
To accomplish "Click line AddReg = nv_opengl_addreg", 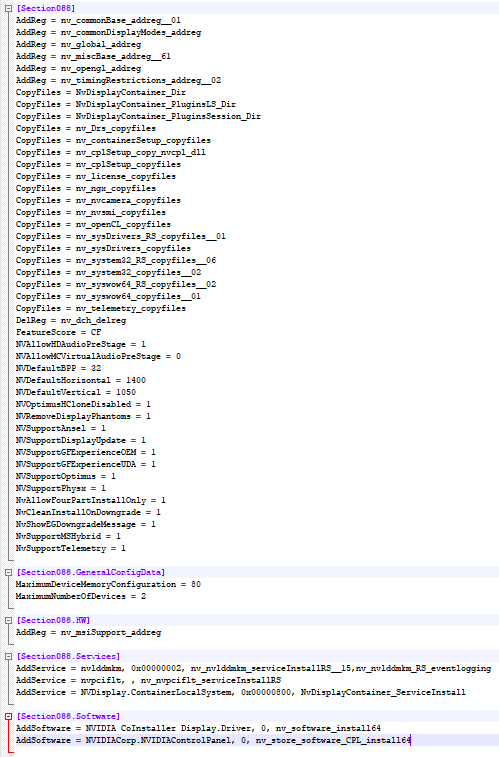I will tap(79, 69).
